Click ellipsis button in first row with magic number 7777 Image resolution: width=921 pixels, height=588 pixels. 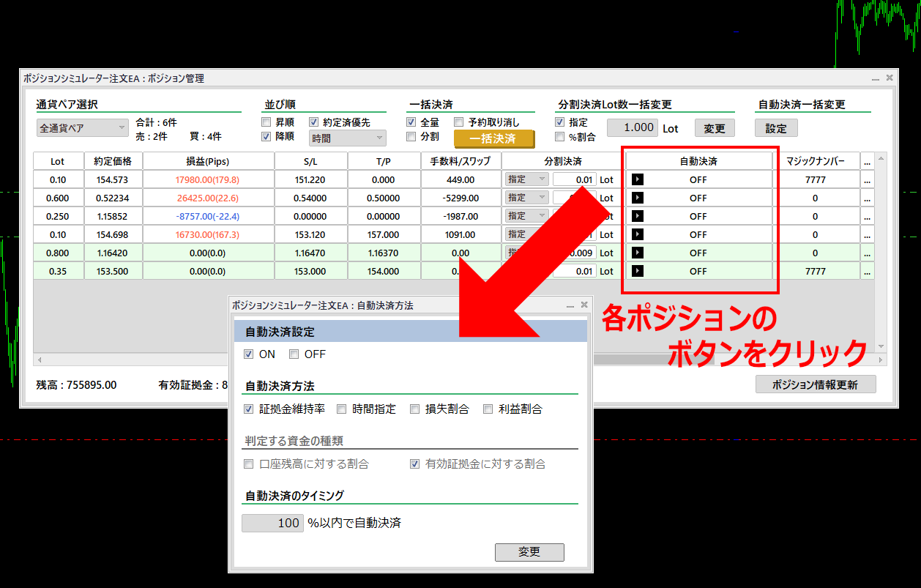pos(868,179)
